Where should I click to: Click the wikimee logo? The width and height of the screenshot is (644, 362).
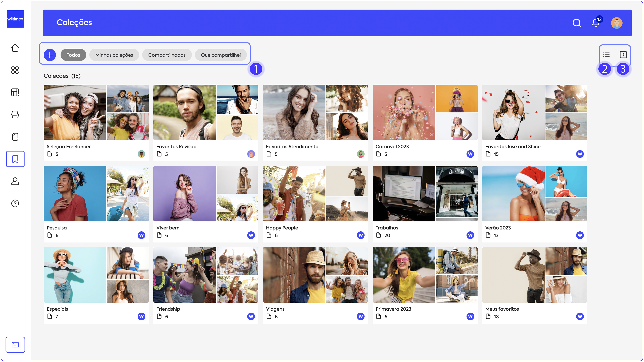click(x=15, y=19)
